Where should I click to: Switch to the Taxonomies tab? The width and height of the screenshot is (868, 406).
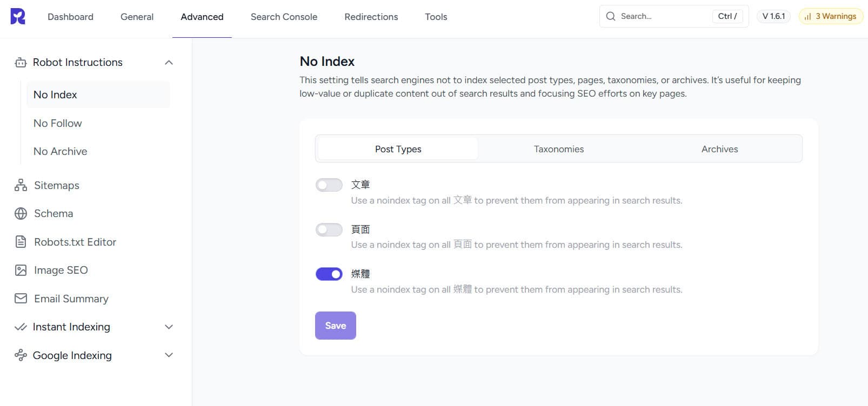click(x=558, y=149)
